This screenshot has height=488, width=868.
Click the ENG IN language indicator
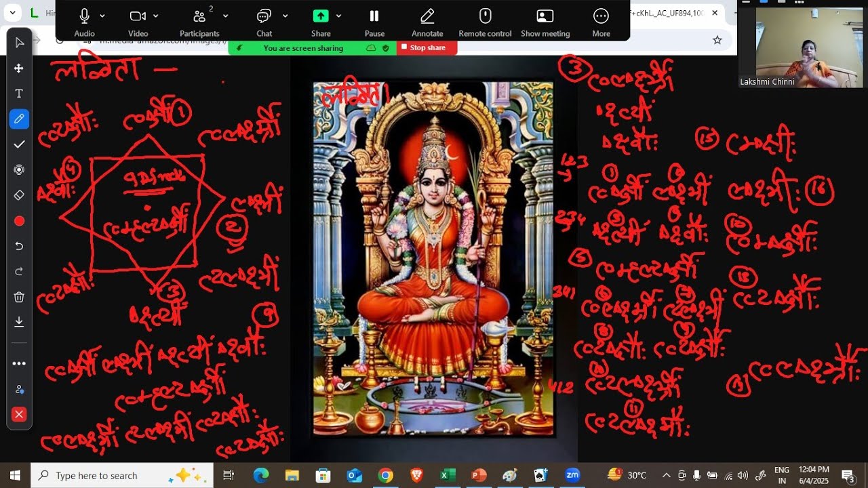(x=781, y=475)
